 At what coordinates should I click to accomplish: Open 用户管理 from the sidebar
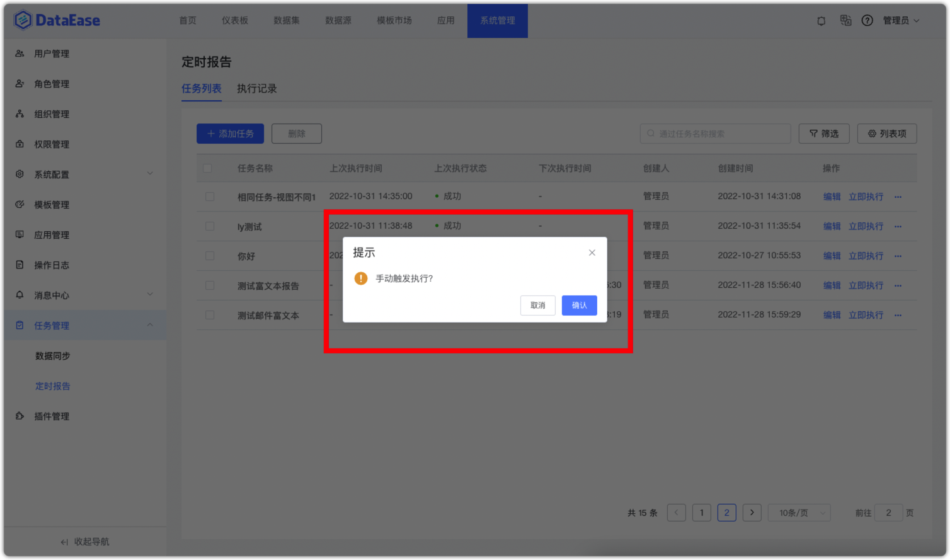[52, 54]
